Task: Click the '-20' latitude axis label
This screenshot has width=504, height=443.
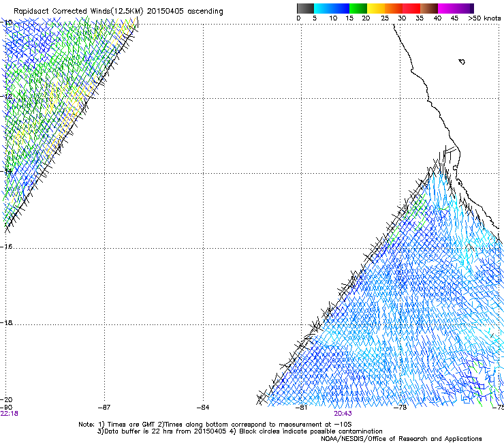Action: coord(6,399)
